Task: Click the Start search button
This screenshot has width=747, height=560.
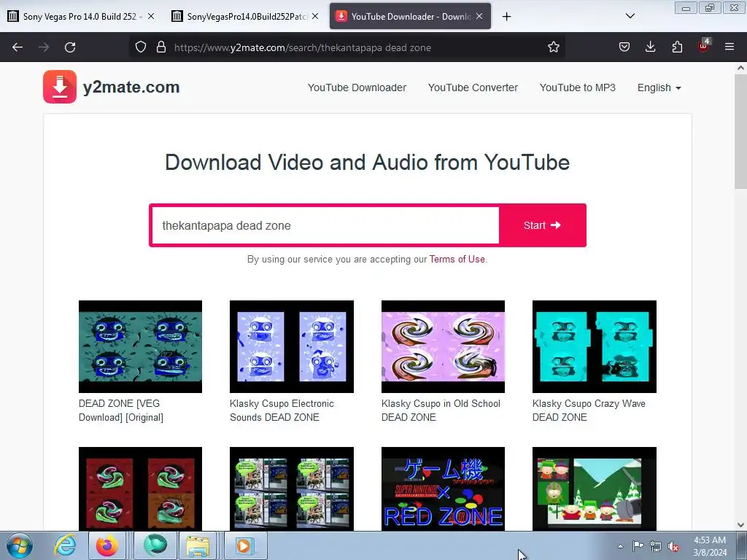Action: click(x=542, y=225)
